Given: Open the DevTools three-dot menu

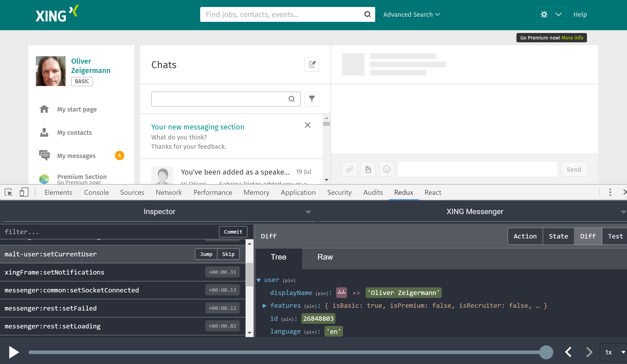Looking at the screenshot, I should pos(610,192).
